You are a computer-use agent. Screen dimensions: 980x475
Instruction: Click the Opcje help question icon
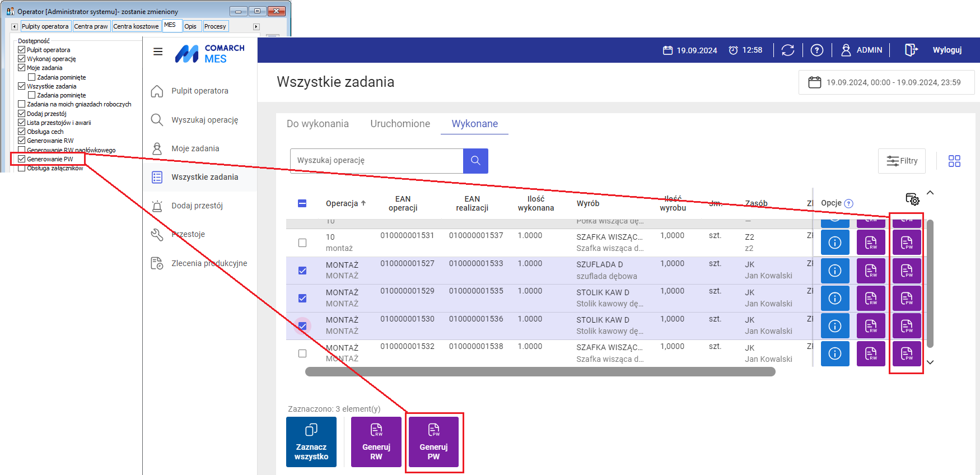pyautogui.click(x=848, y=203)
